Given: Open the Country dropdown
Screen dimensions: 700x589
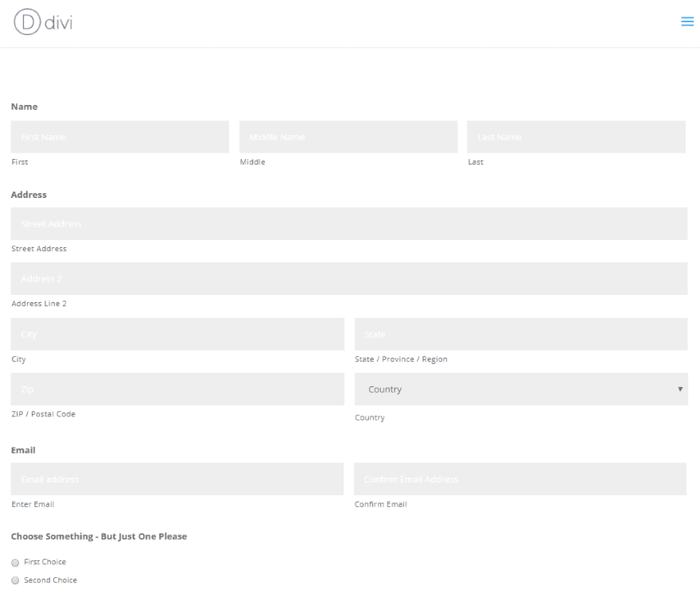Looking at the screenshot, I should [x=520, y=389].
